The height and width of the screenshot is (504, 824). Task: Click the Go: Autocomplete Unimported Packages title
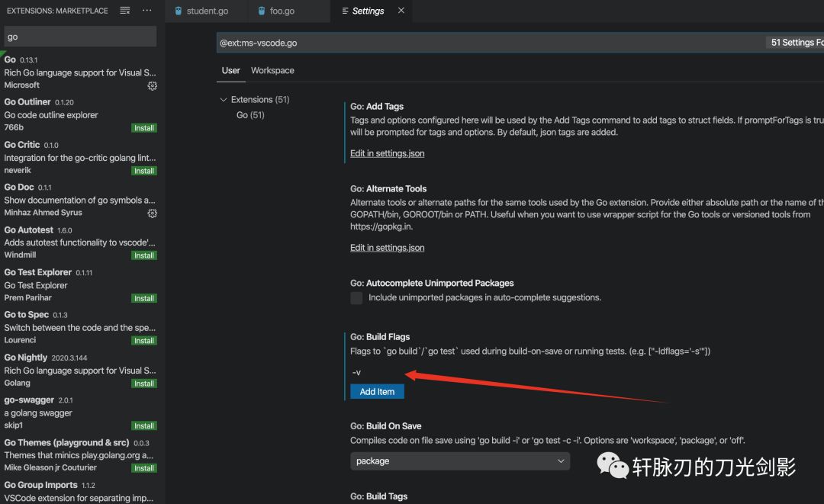click(x=432, y=284)
